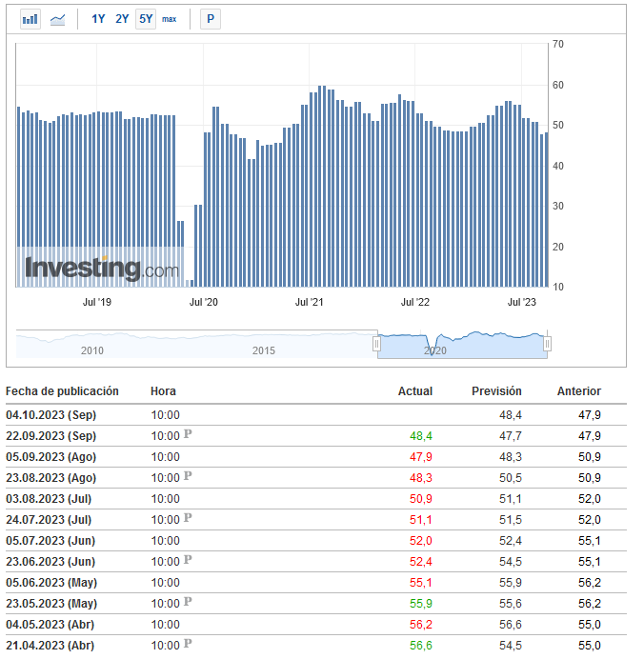
Task: Click the preliminary P icon for 24.07.2023
Action: pos(188,518)
